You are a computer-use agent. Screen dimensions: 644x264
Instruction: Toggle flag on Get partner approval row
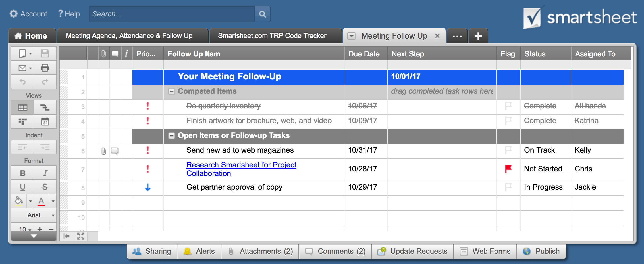click(x=508, y=187)
